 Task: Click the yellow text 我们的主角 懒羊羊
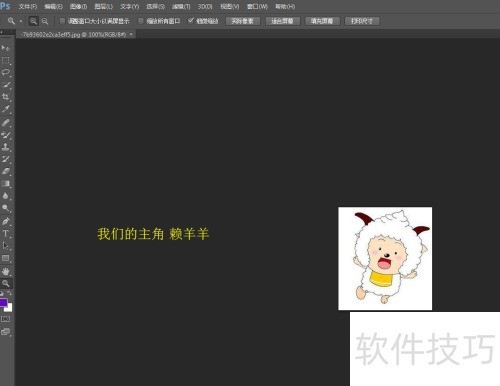153,234
